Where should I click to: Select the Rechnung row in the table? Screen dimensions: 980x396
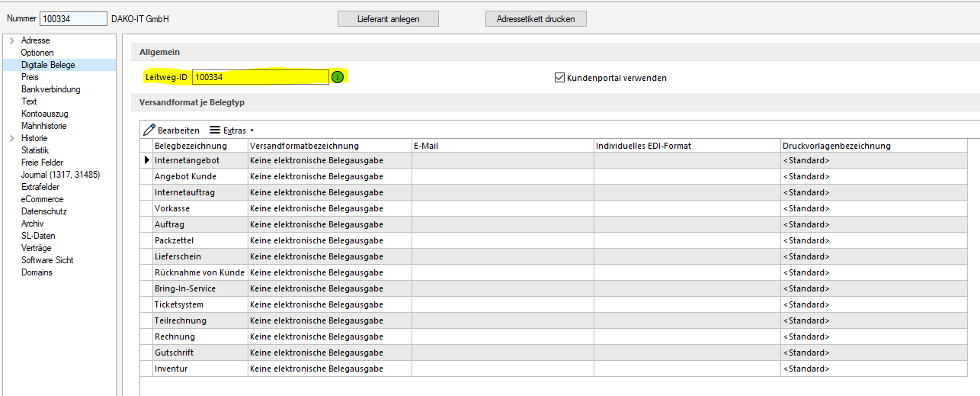[x=175, y=336]
